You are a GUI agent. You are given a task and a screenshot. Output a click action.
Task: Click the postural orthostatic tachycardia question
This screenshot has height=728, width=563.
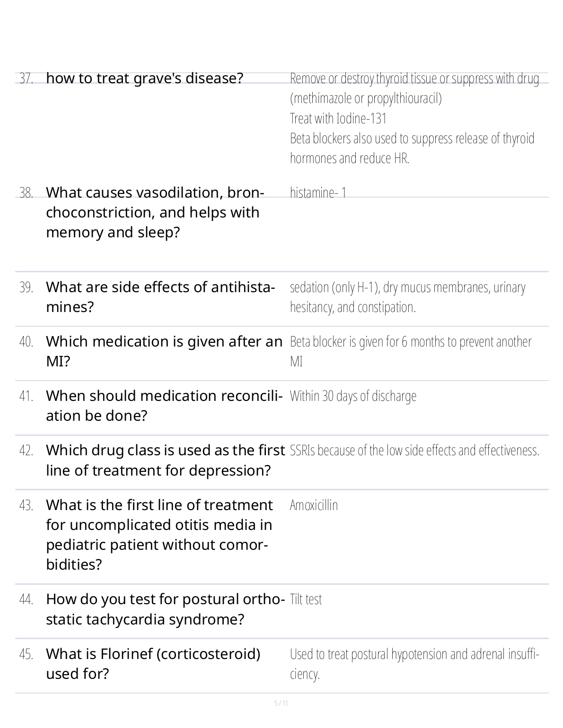[x=165, y=609]
